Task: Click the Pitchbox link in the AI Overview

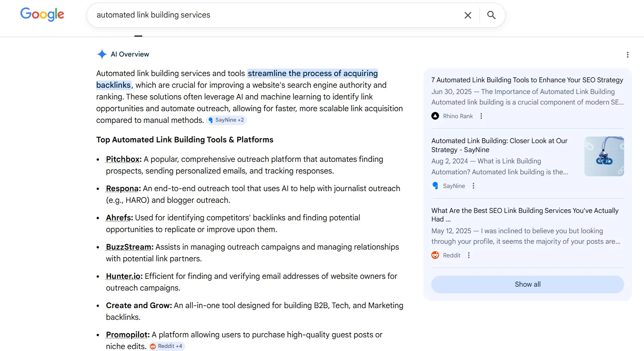Action: coord(122,159)
